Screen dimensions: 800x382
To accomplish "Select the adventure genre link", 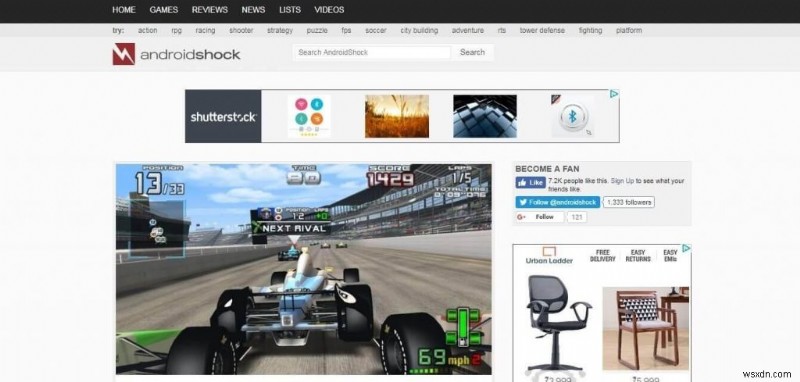I will coord(468,31).
